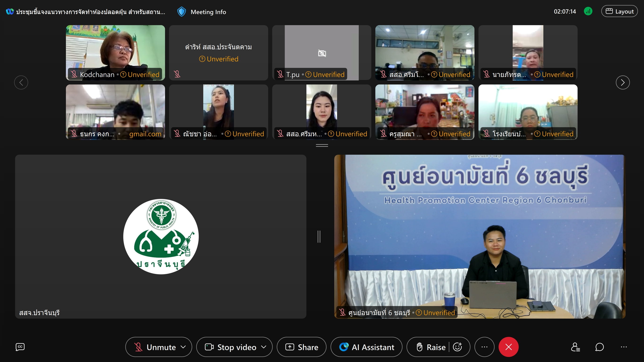Open the Share content button
Image resolution: width=644 pixels, height=362 pixels.
coord(302,347)
